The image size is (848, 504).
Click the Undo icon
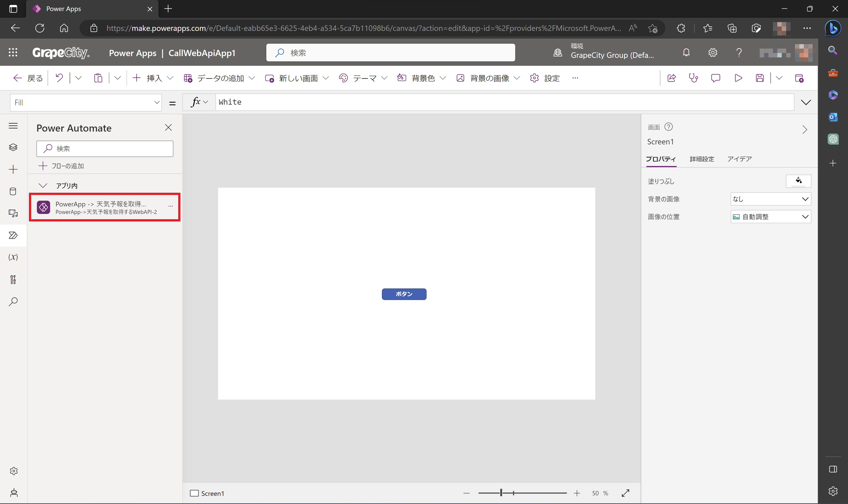[59, 78]
